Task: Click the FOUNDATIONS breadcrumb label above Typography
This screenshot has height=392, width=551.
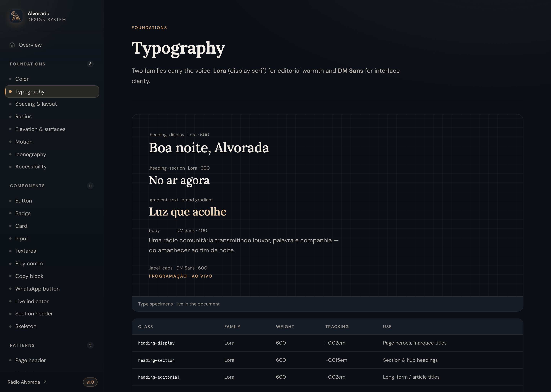Action: [x=149, y=28]
